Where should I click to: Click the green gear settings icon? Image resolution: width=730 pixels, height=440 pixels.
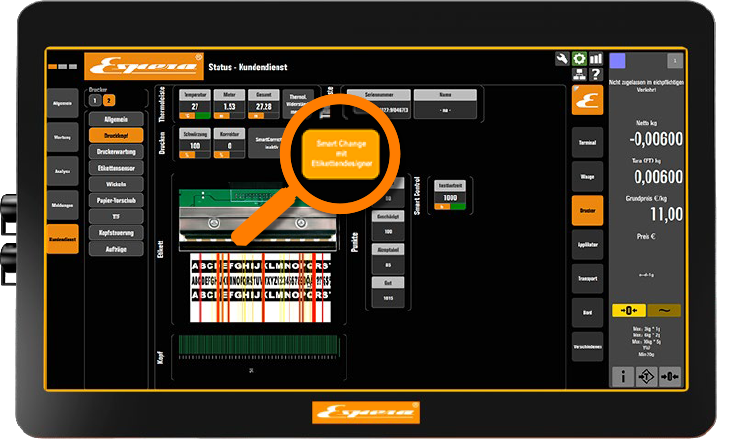tap(579, 59)
